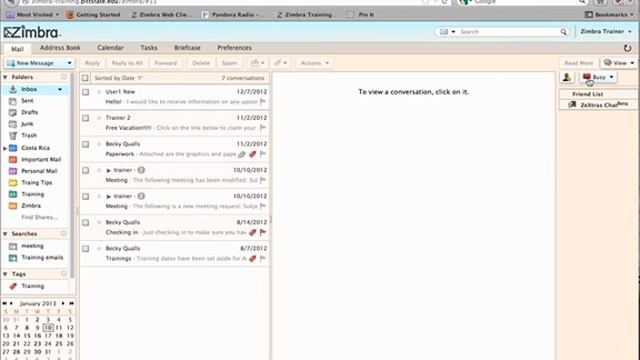The width and height of the screenshot is (640, 360).
Task: Open the Inbox folder
Action: tap(29, 89)
